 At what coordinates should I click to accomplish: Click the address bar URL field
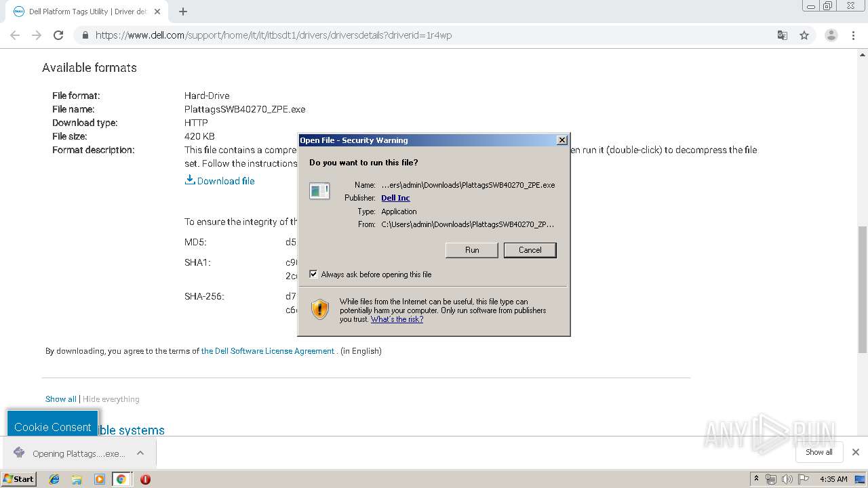pyautogui.click(x=434, y=35)
